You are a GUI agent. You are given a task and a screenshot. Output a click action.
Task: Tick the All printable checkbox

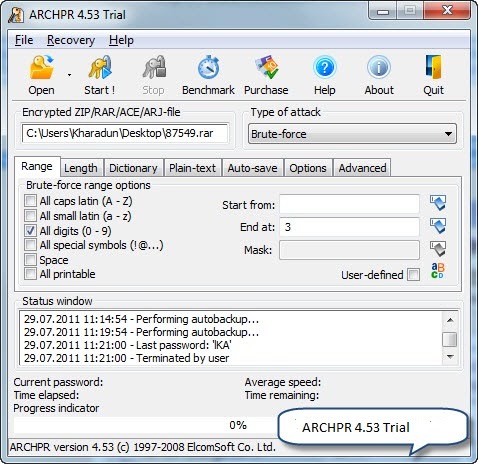tap(30, 274)
